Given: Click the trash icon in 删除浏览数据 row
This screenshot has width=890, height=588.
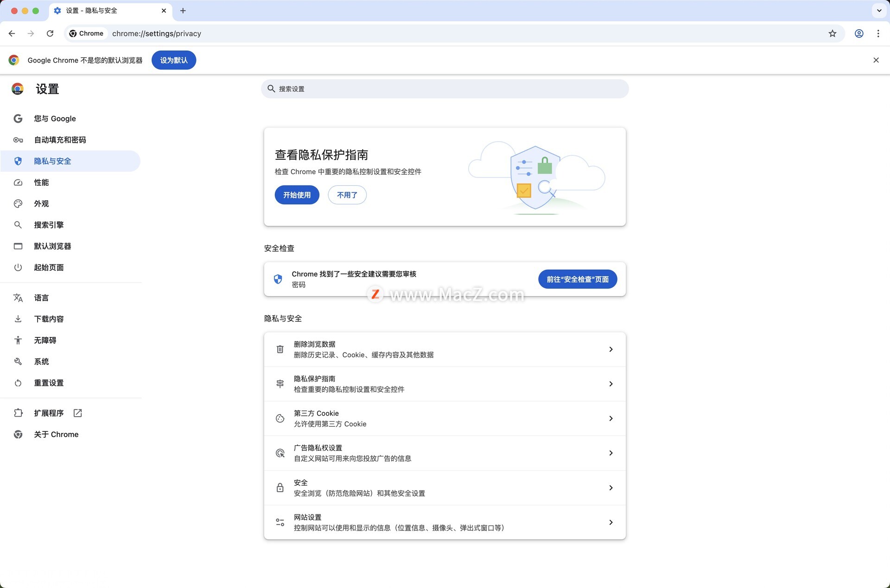Looking at the screenshot, I should [x=280, y=349].
